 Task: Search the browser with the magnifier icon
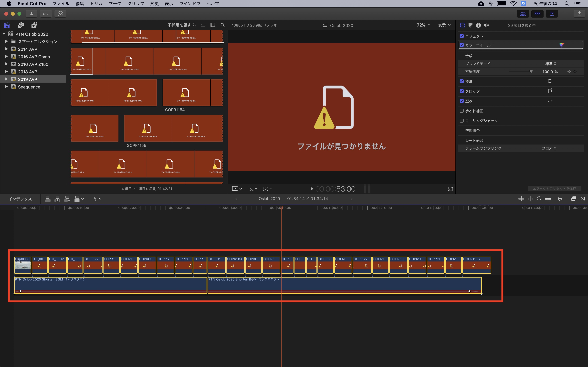click(x=222, y=25)
